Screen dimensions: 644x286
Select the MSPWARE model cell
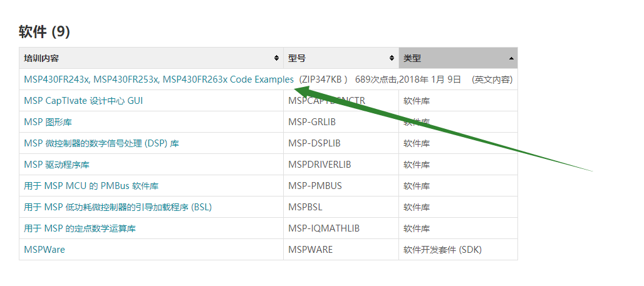341,250
